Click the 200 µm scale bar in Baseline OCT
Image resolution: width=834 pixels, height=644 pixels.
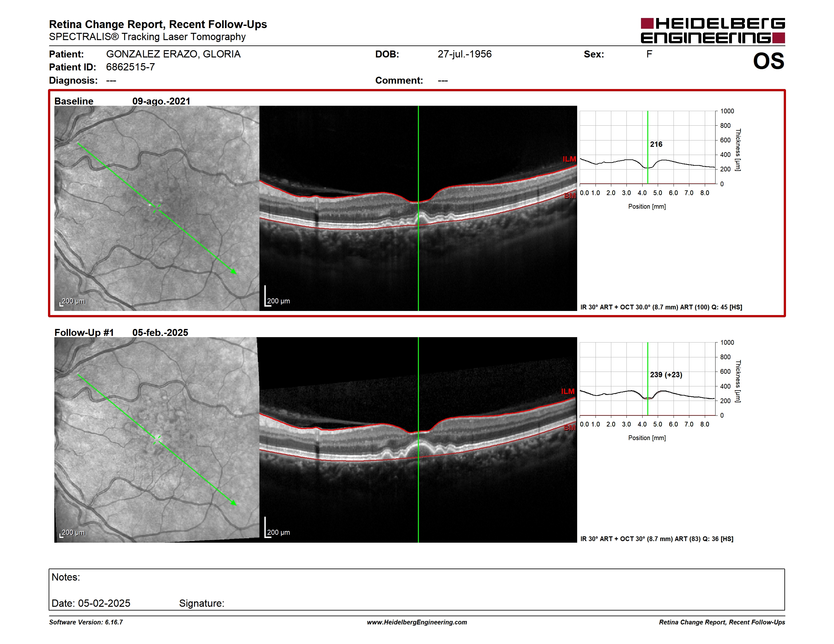click(278, 297)
